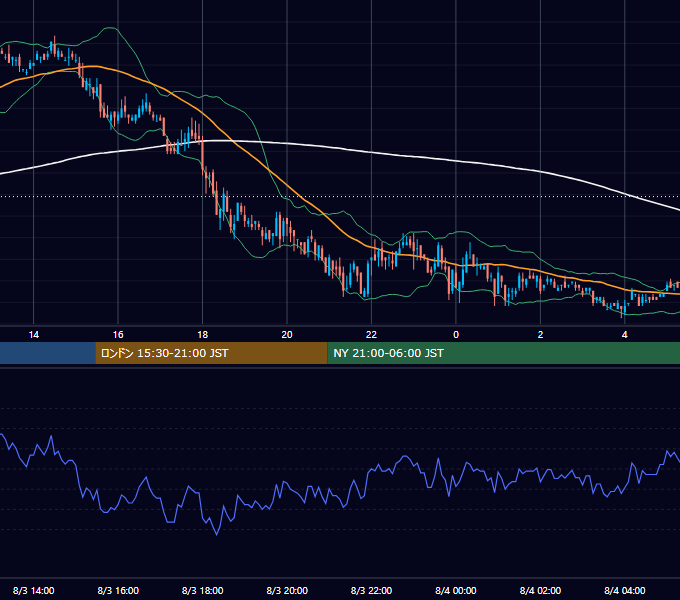Click the hour label 16 on price chart axis
The width and height of the screenshot is (680, 600).
pyautogui.click(x=118, y=335)
